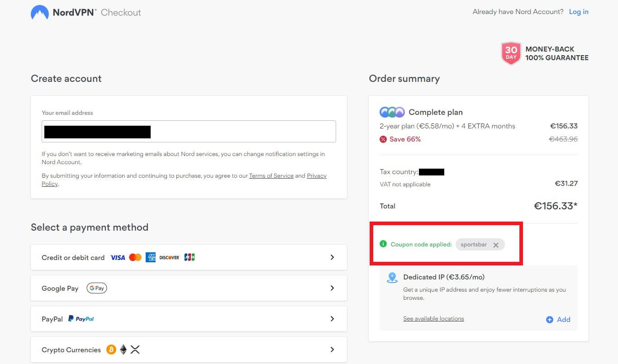Expand the Crypto Currencies payment option
The height and width of the screenshot is (364, 618).
click(x=189, y=350)
